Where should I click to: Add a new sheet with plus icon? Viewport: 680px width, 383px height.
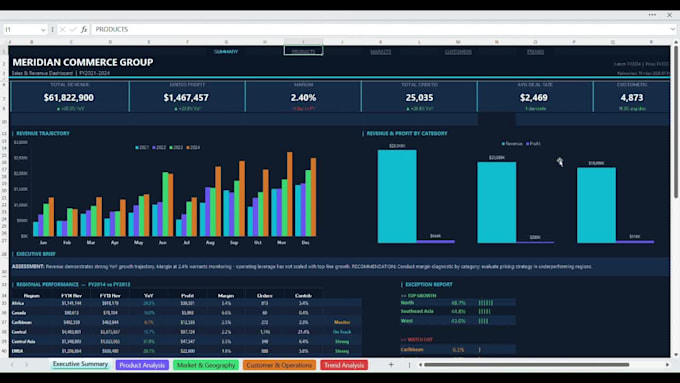pos(391,365)
